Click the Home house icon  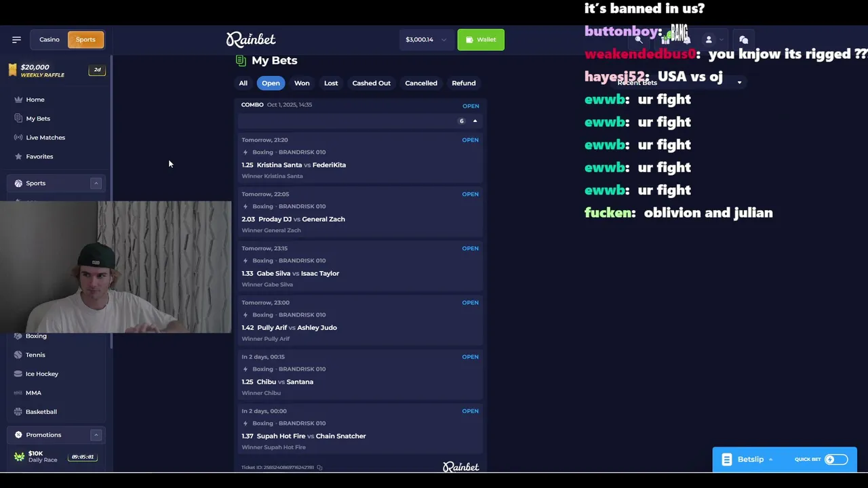point(18,100)
